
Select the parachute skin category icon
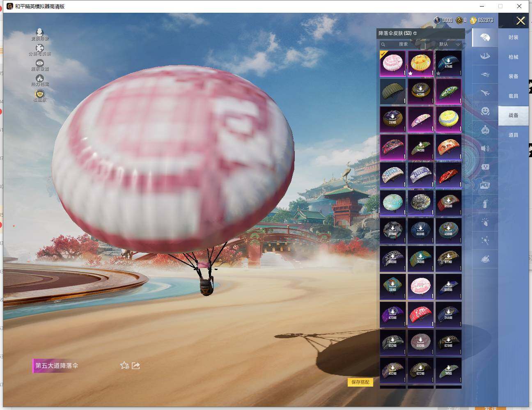[485, 38]
